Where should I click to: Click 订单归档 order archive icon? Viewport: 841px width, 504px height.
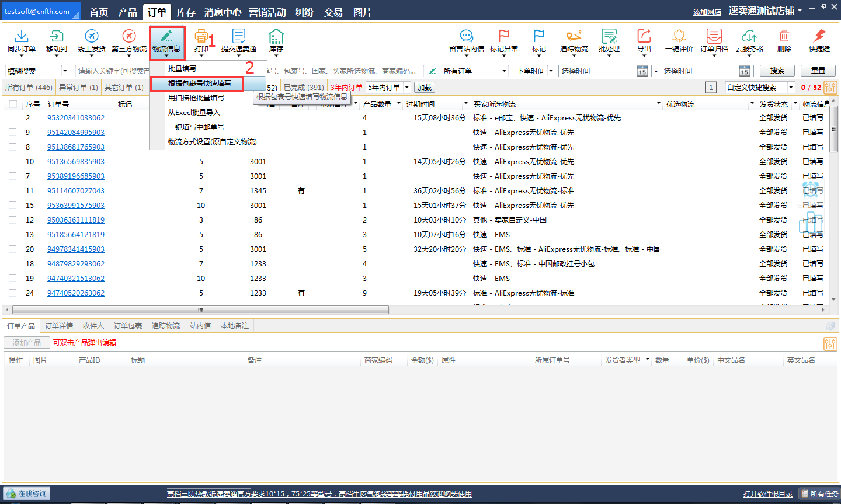click(714, 36)
